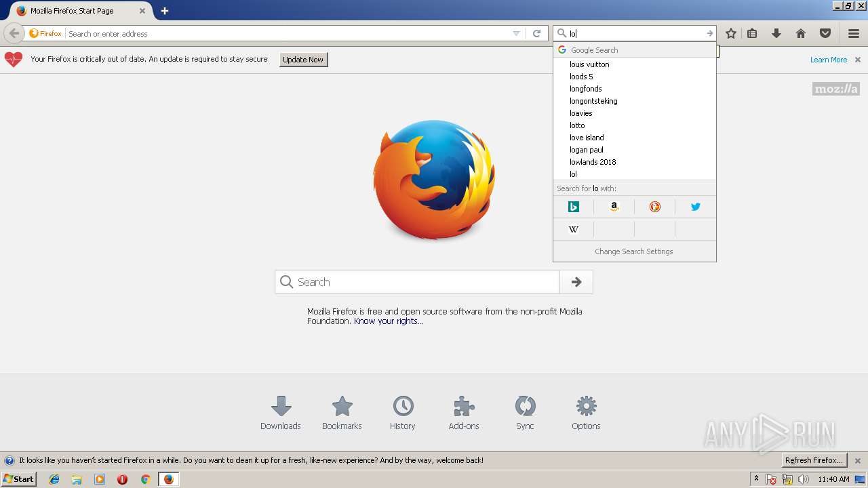Open Windows Explorer from taskbar
868x488 pixels.
[x=77, y=479]
